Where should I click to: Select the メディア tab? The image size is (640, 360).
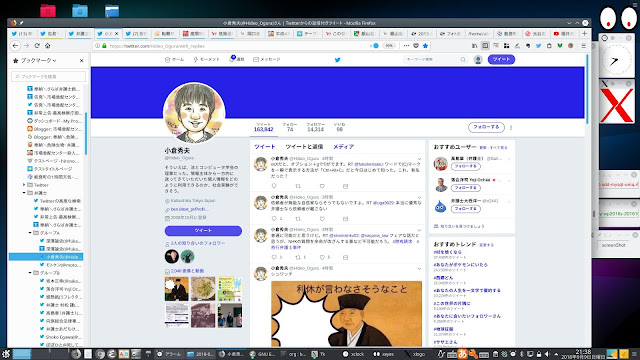pyautogui.click(x=343, y=147)
